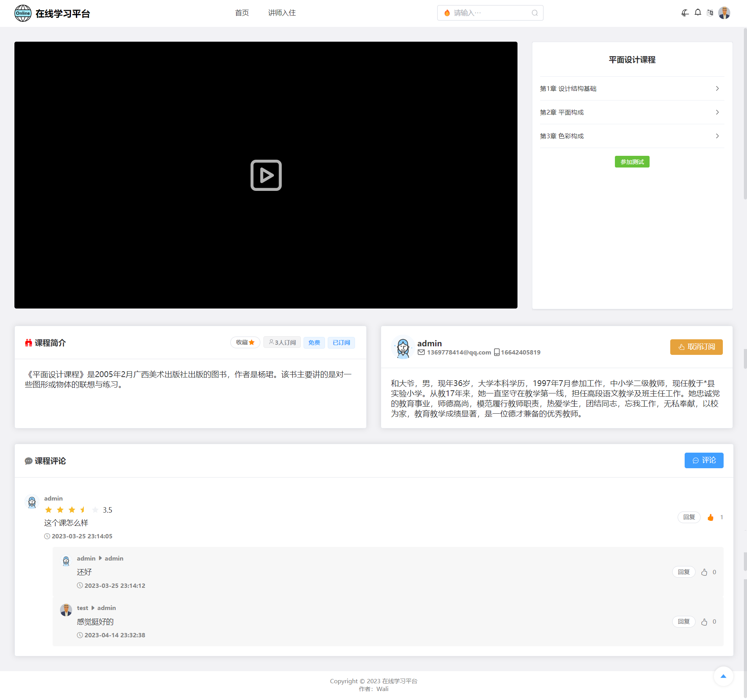Image resolution: width=747 pixels, height=700 pixels.
Task: Expand chapter 第1章 设计结构基础
Action: pyautogui.click(x=632, y=88)
